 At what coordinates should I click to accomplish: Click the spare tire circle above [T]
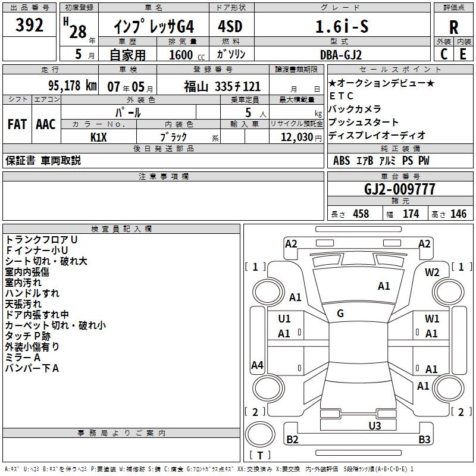pyautogui.click(x=260, y=434)
